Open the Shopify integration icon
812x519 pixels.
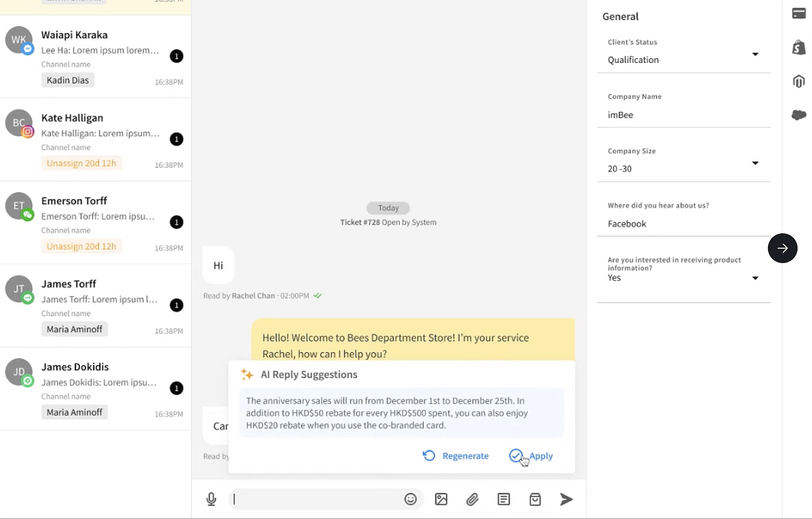click(799, 48)
